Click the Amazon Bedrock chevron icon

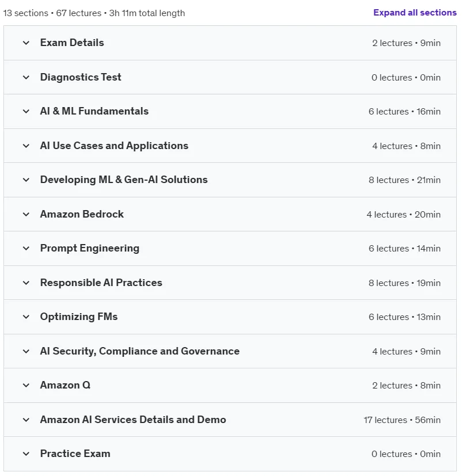pyautogui.click(x=26, y=214)
